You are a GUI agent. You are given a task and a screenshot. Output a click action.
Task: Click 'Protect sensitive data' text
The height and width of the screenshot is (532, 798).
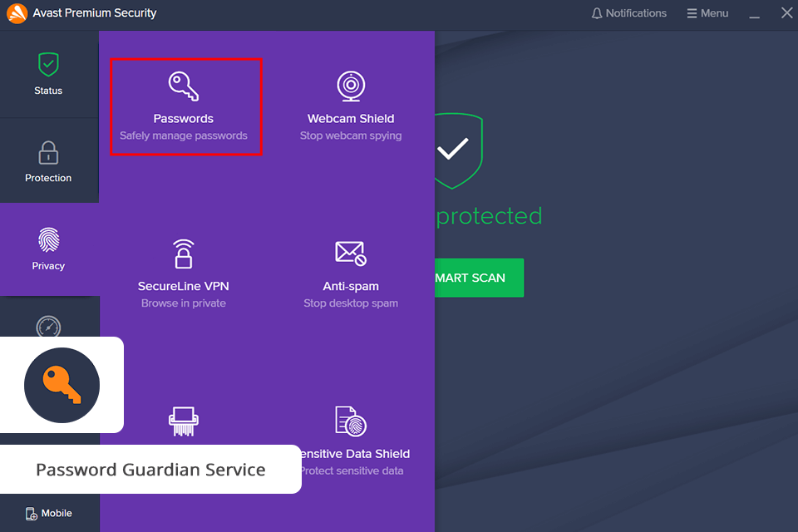click(x=352, y=471)
